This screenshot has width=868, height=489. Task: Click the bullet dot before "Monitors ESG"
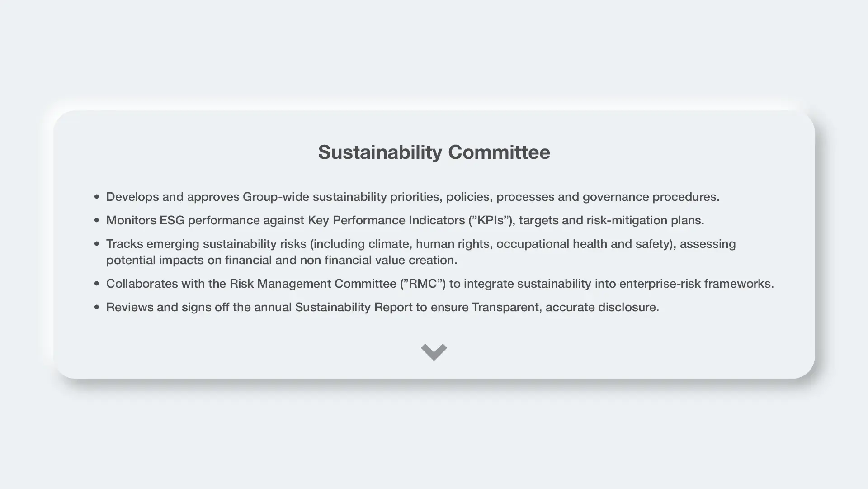click(97, 220)
